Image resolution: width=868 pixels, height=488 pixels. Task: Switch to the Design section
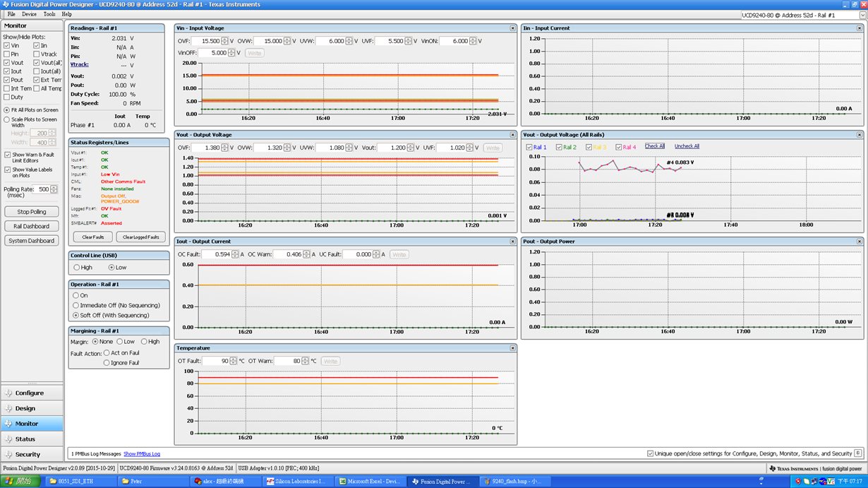(x=32, y=408)
